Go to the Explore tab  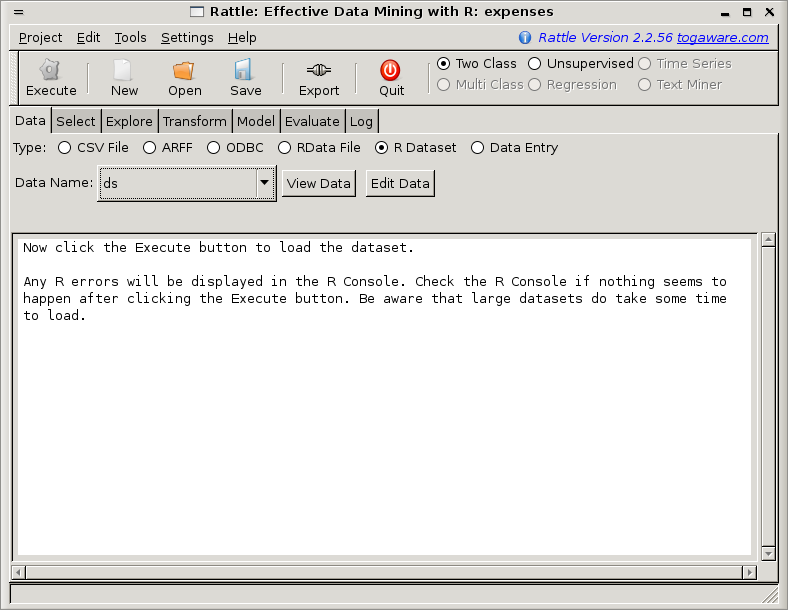point(129,122)
